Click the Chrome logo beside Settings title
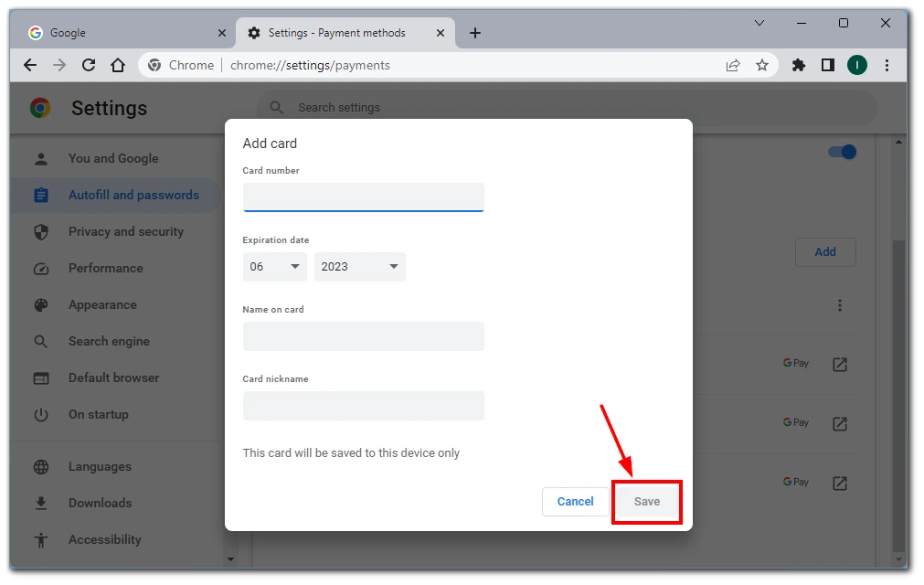 (x=40, y=108)
